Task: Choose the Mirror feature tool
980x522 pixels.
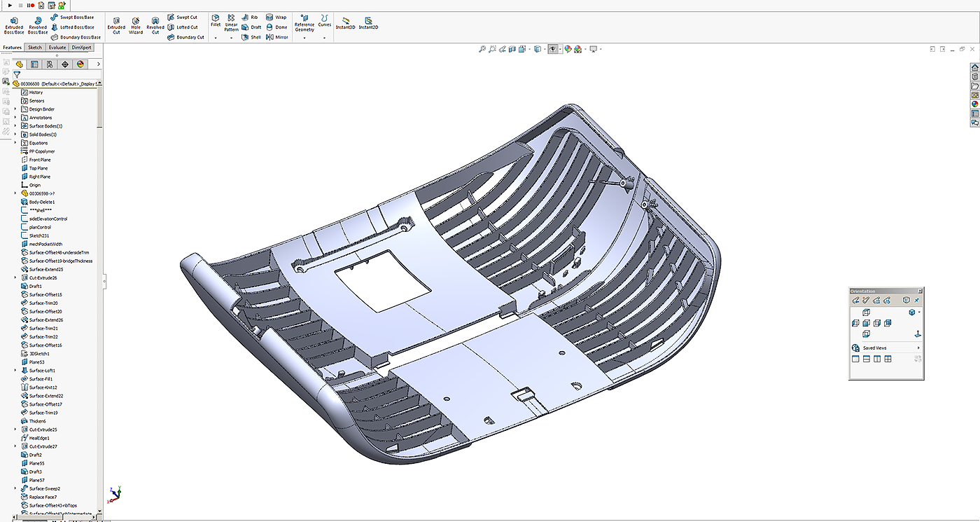Action: (276, 37)
